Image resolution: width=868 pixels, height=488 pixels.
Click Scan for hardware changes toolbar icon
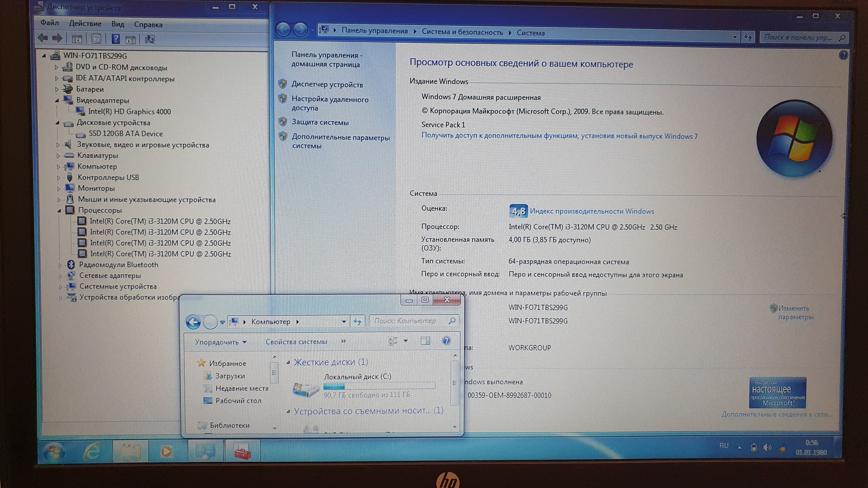coord(150,39)
